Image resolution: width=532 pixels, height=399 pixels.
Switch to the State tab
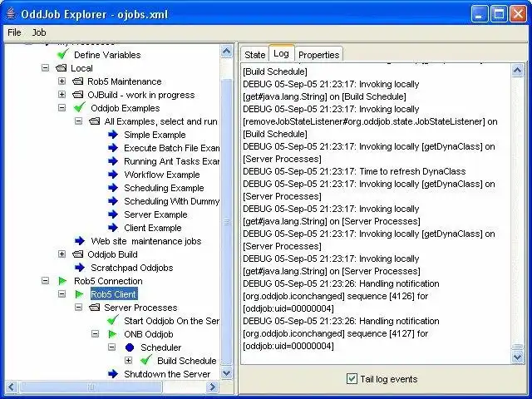(255, 55)
